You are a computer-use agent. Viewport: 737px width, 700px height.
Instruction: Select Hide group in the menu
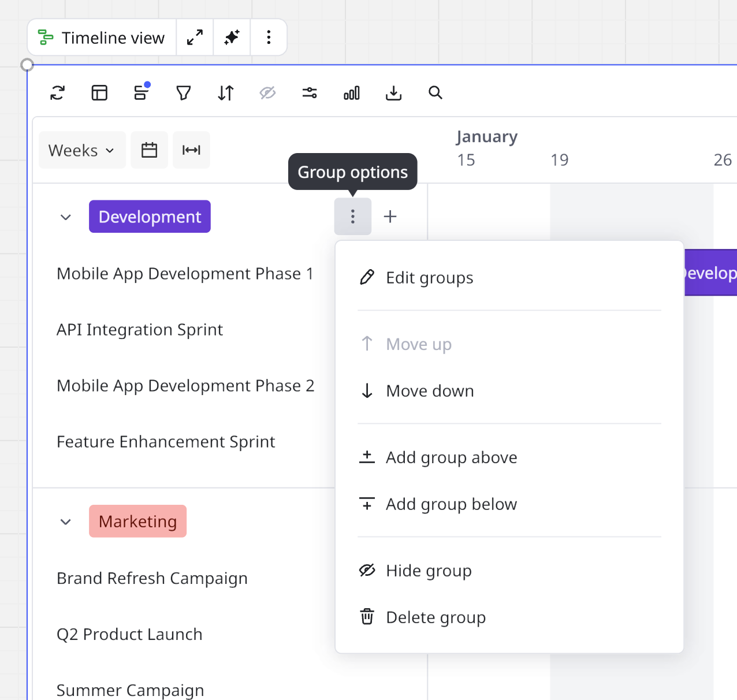429,571
